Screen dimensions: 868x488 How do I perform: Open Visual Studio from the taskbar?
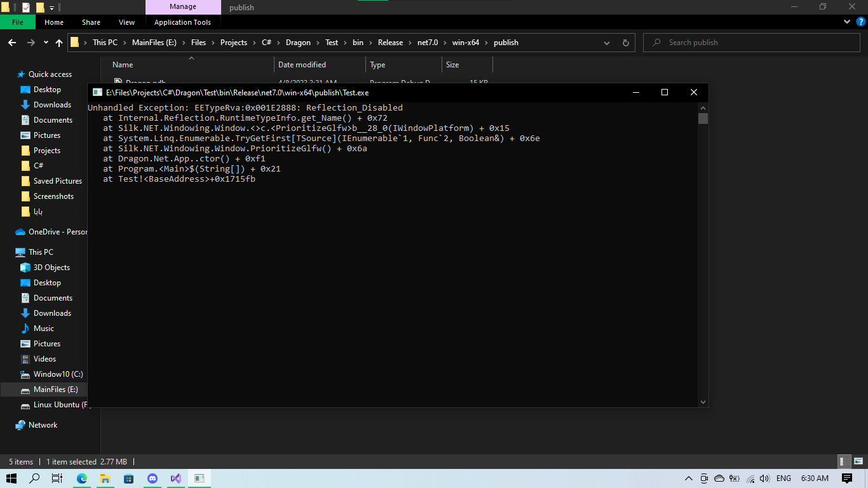[x=176, y=478]
